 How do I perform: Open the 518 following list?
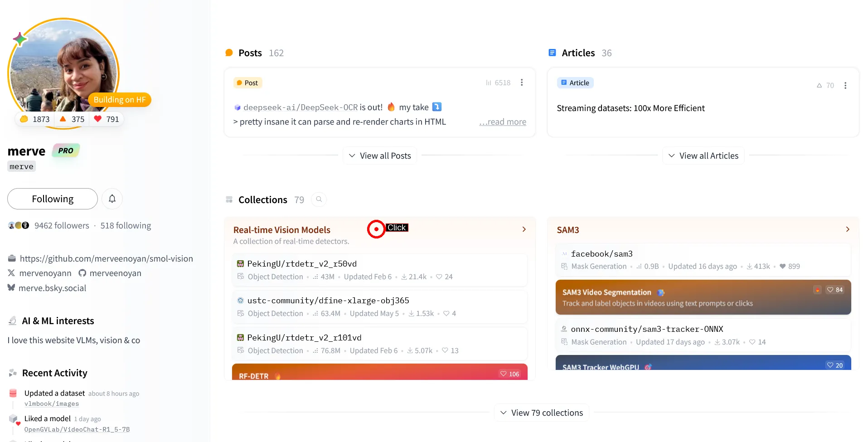126,225
